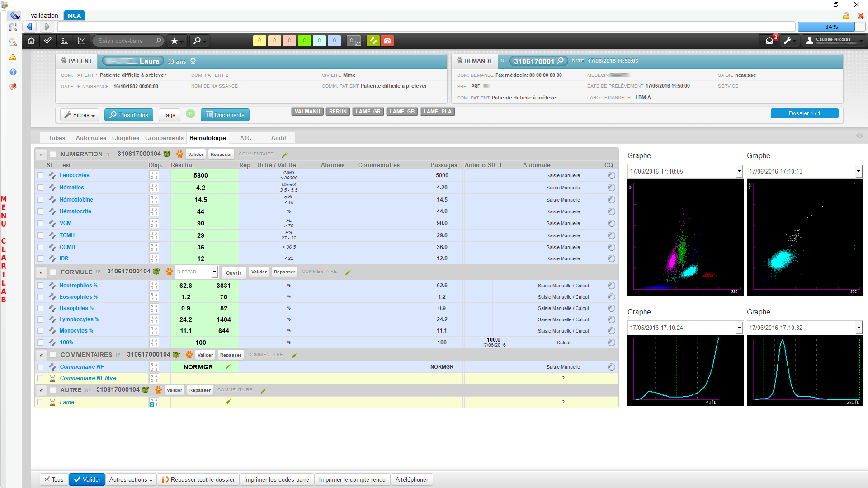The width and height of the screenshot is (868, 488).
Task: Open the Autres actions dropdown
Action: click(x=131, y=479)
